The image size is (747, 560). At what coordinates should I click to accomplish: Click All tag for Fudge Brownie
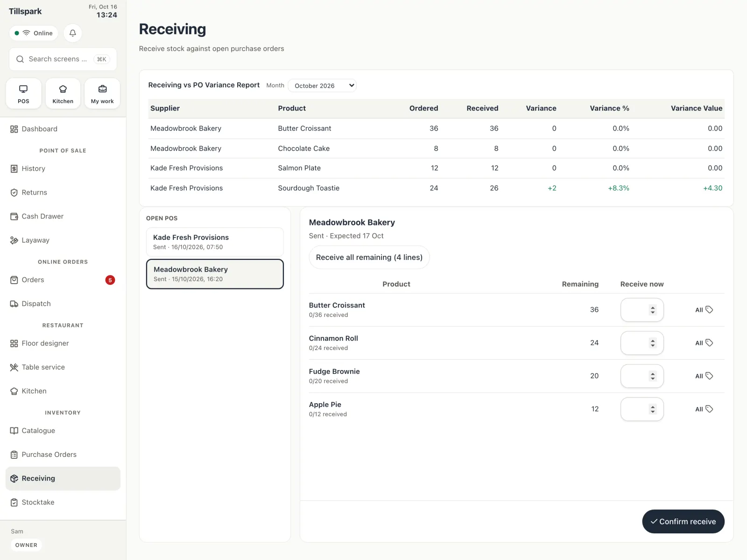(x=704, y=376)
